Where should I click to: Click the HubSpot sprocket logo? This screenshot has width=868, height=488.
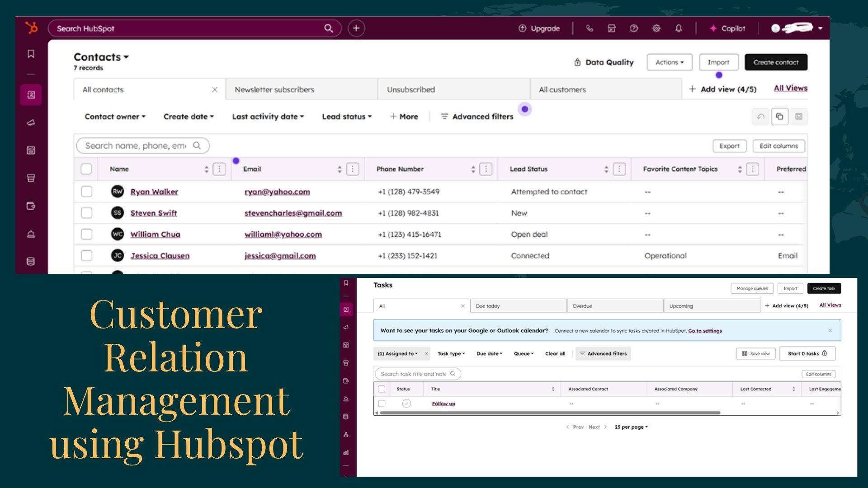(31, 28)
